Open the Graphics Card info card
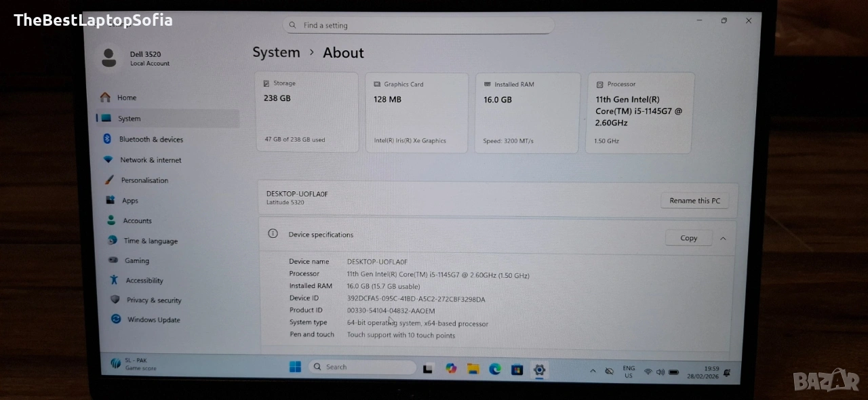This screenshot has height=400, width=868. (417, 113)
